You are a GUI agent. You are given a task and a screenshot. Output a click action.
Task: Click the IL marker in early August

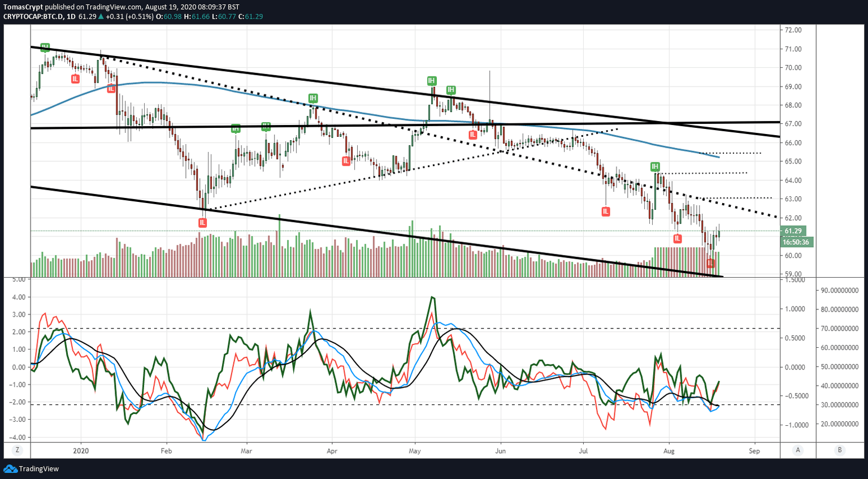tap(678, 239)
